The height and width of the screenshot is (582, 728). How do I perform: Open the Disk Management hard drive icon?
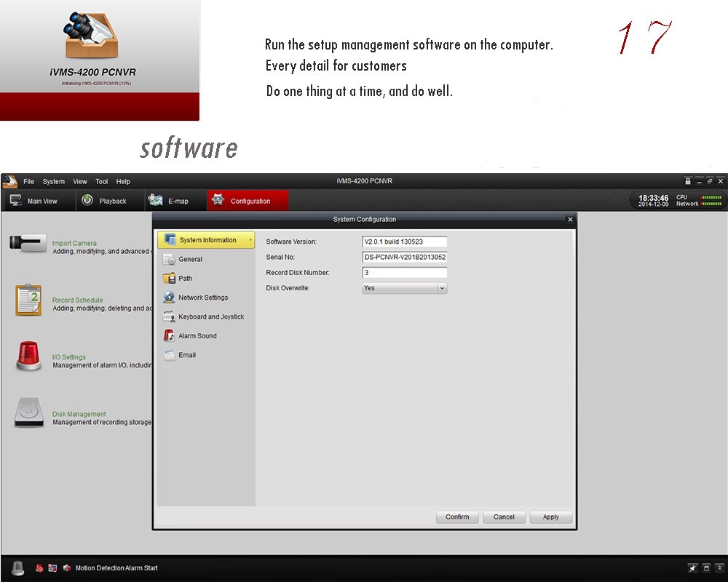[x=28, y=413]
